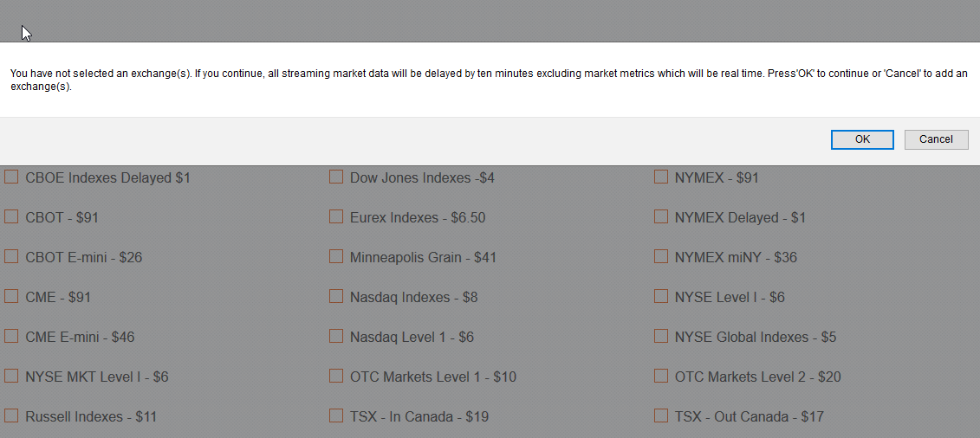Image resolution: width=980 pixels, height=438 pixels.
Task: Tick the CBOT E-mini - $26 checkbox
Action: [x=11, y=257]
